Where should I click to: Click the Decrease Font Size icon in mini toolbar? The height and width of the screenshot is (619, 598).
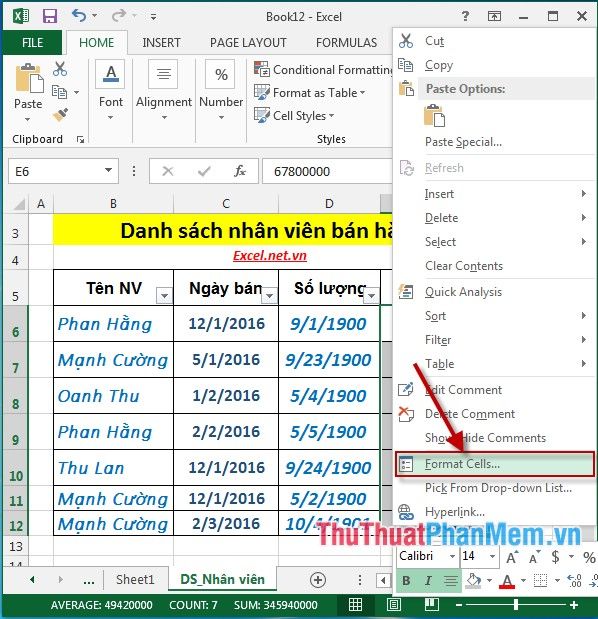tap(534, 557)
